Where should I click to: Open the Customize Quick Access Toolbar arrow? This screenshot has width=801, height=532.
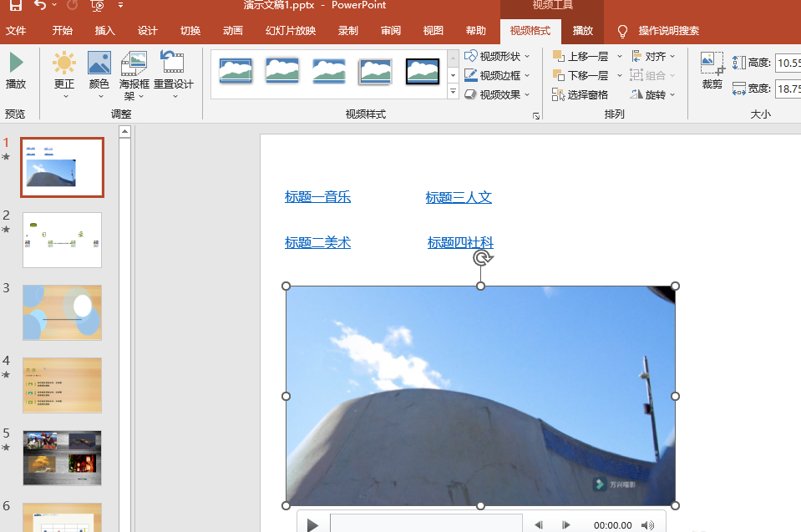point(120,5)
